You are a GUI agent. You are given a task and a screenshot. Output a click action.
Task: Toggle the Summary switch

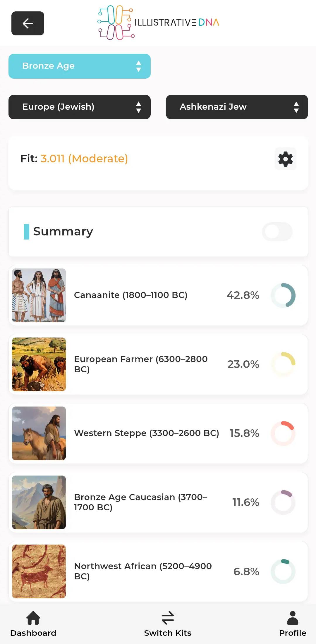tap(277, 232)
